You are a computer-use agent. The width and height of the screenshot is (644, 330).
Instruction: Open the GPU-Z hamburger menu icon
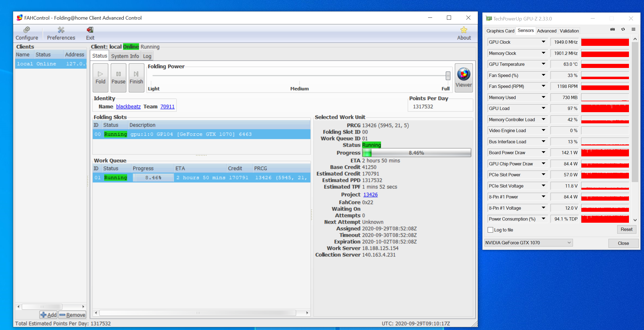[633, 29]
